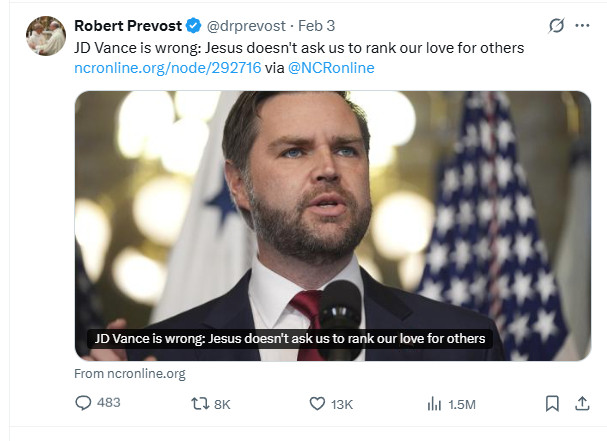Open the Grok explain post icon
Screen dimensions: 607x441
click(x=556, y=26)
